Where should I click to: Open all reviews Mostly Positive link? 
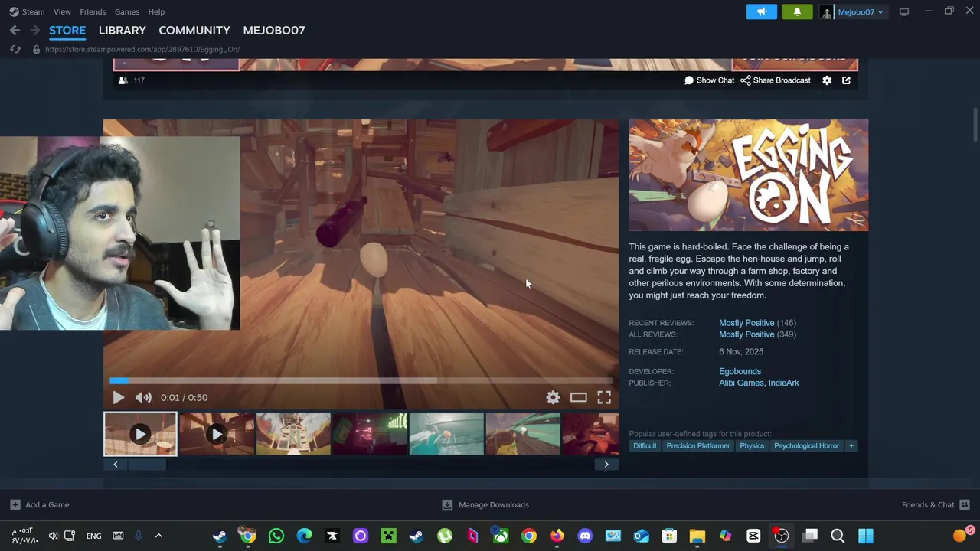[x=746, y=334]
